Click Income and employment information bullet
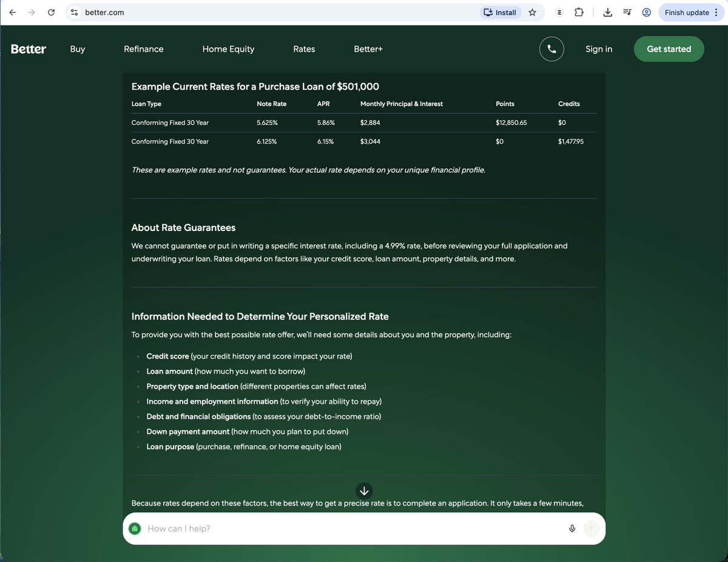The image size is (728, 562). click(x=264, y=401)
